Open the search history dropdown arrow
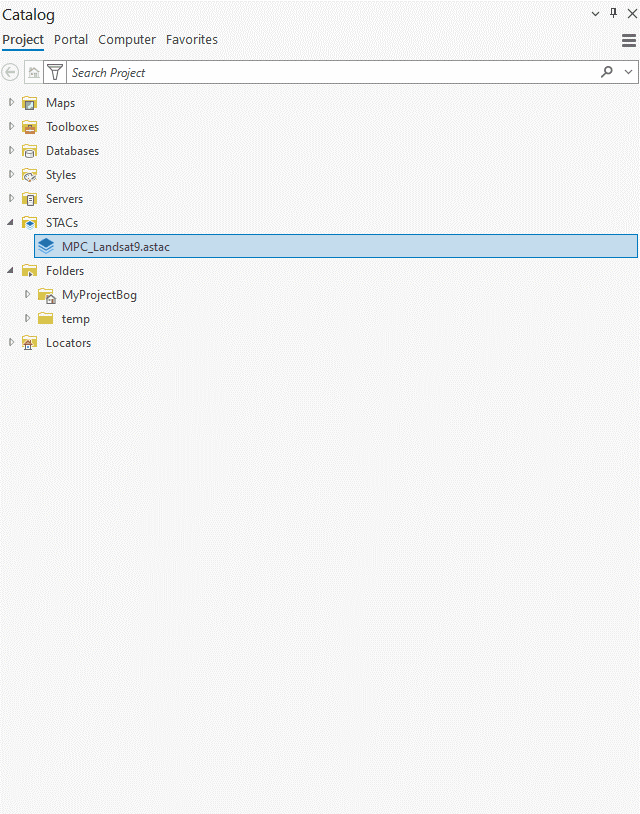Image resolution: width=640 pixels, height=814 pixels. [629, 72]
